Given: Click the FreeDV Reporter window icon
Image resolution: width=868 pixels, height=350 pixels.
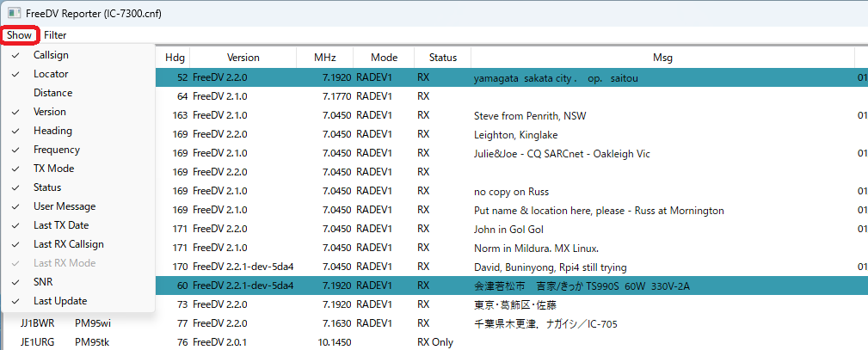Looking at the screenshot, I should pyautogui.click(x=14, y=13).
